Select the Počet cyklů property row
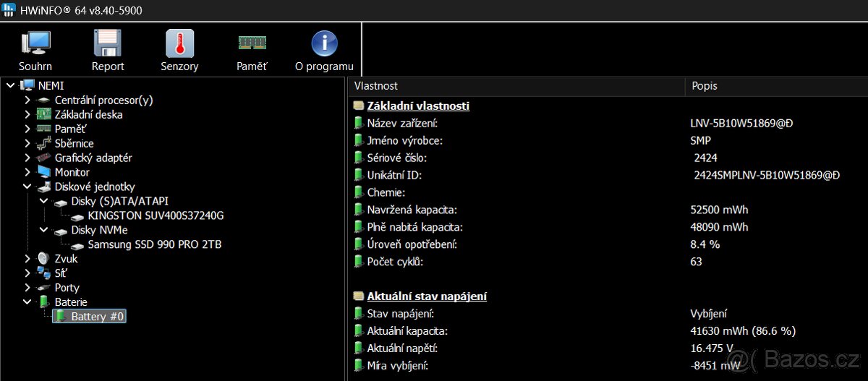 [x=395, y=262]
